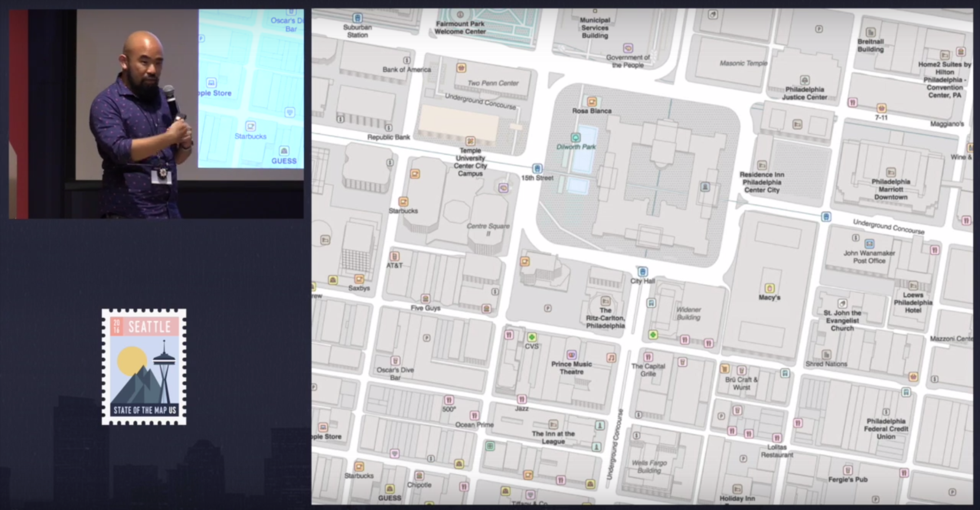
Task: Select the Rosa Blanca cafe icon
Action: pos(592,102)
